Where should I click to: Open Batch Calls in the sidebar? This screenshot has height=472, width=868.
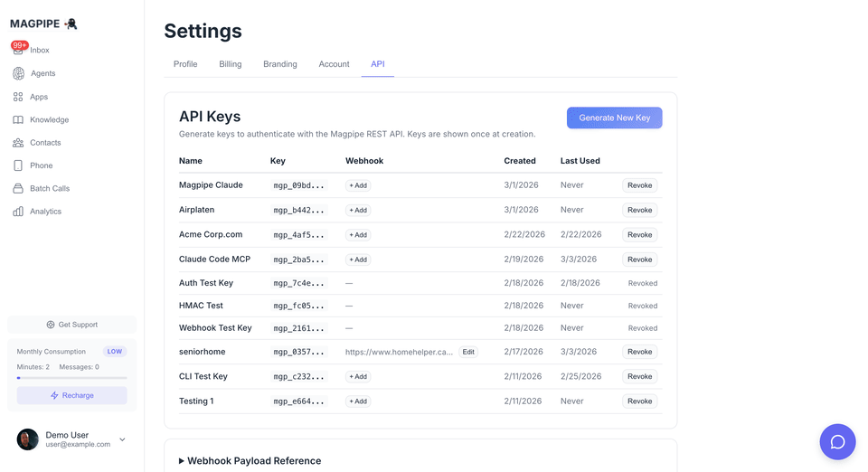click(x=50, y=189)
